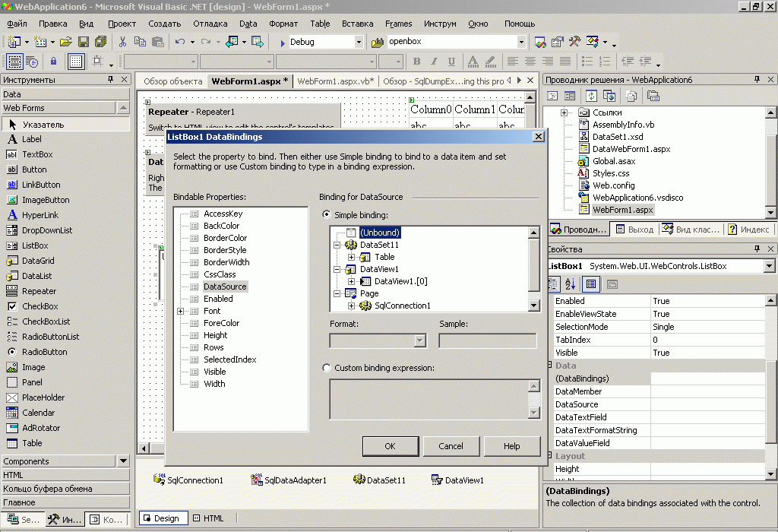Select the Custom binding expression radio button
Screen dimensions: 778x532
point(327,368)
